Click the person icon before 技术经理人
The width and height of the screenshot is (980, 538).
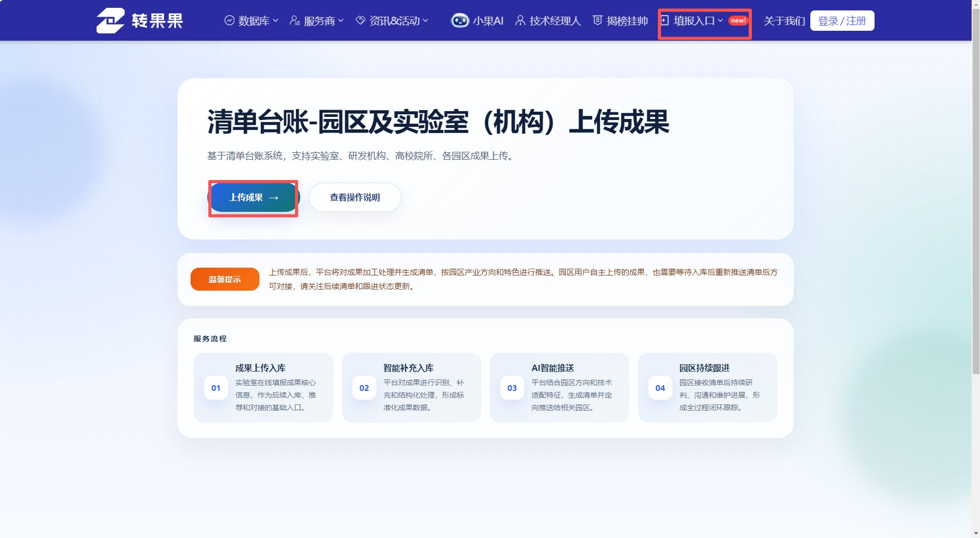[x=520, y=20]
